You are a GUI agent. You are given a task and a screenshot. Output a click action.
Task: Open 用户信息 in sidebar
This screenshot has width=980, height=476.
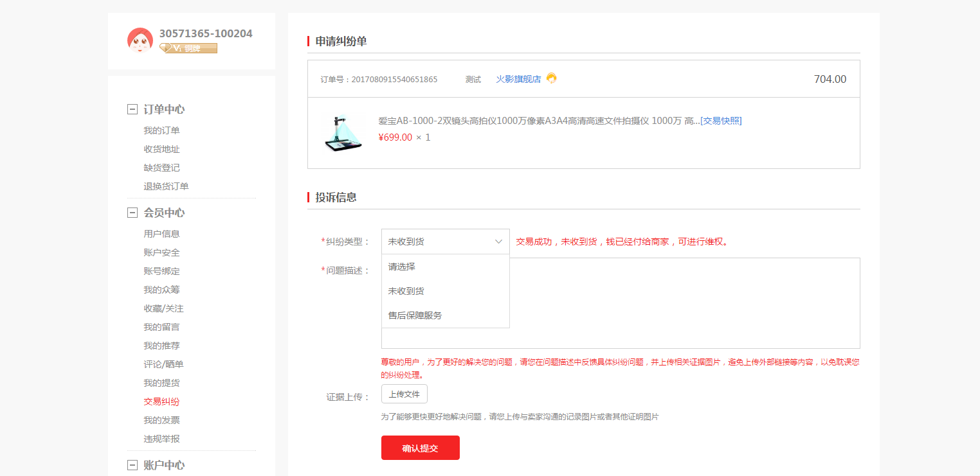(161, 234)
